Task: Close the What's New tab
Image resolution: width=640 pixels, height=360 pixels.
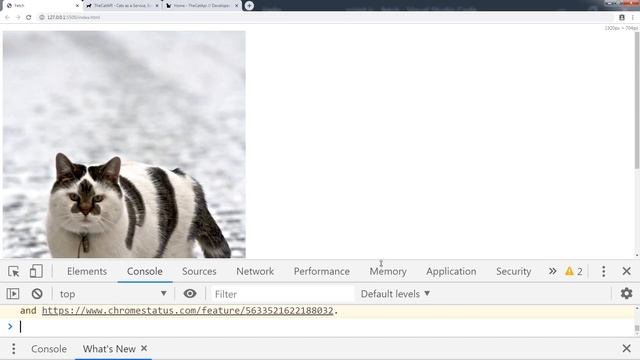Action: pyautogui.click(x=144, y=349)
